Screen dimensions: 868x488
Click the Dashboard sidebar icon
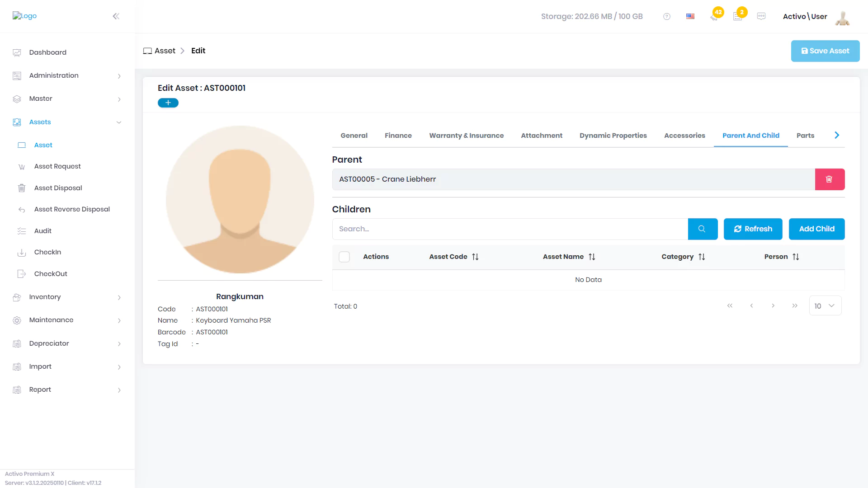click(17, 52)
